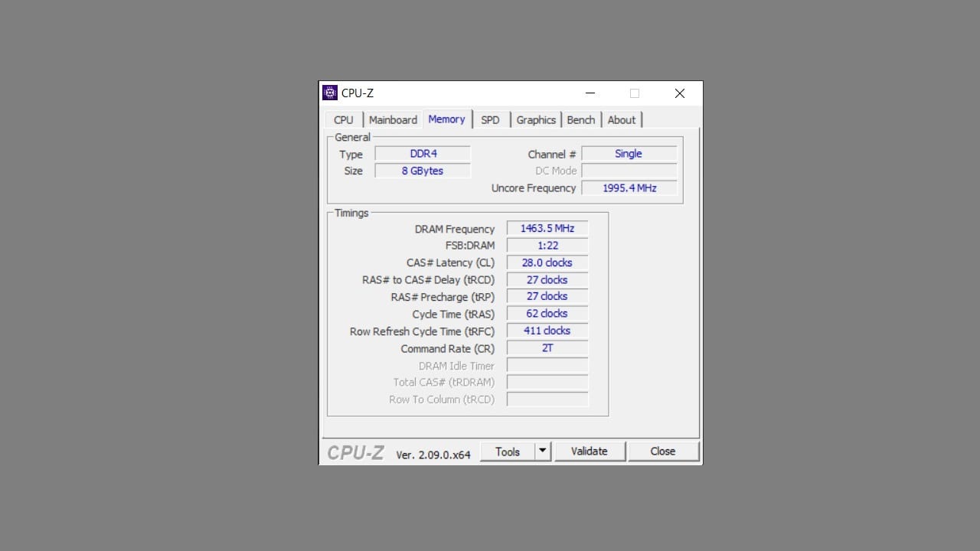Click the Close button at bottom right

(x=663, y=451)
